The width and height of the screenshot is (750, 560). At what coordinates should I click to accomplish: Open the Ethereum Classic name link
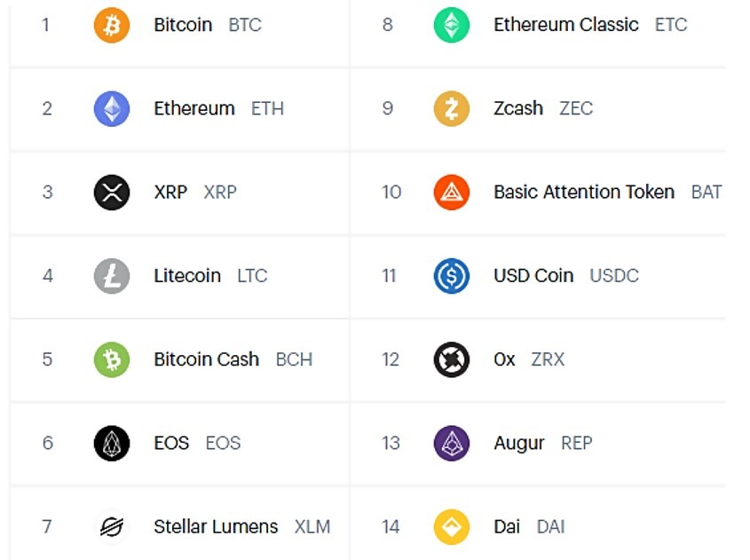pos(566,25)
